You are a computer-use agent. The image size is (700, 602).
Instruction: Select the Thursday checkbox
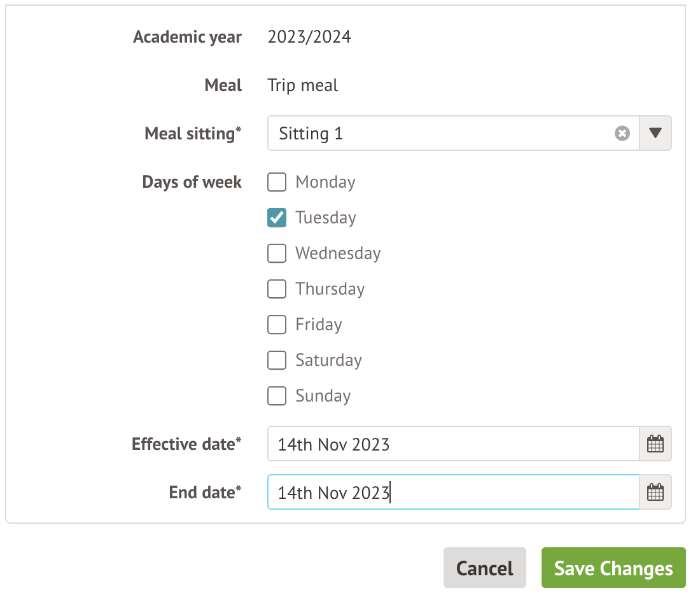pyautogui.click(x=277, y=289)
